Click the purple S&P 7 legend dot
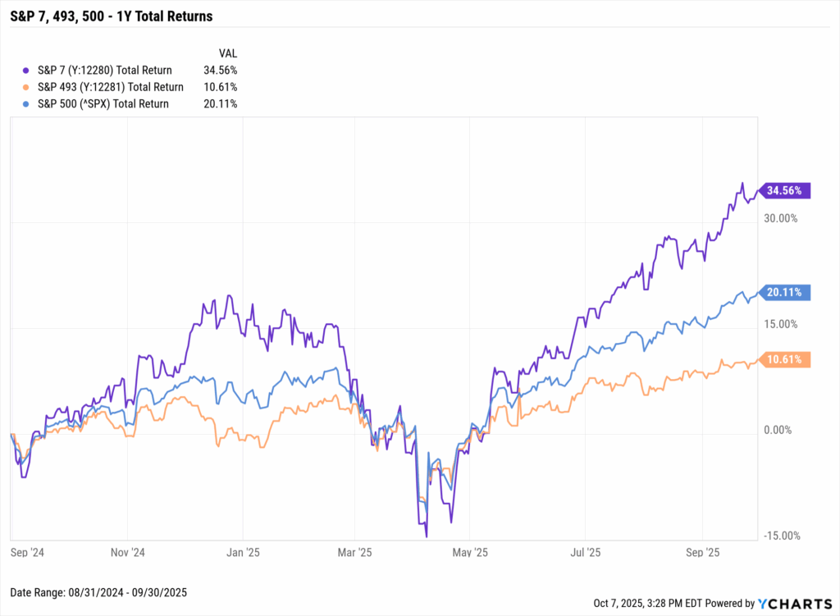The height and width of the screenshot is (616, 840). (x=28, y=71)
